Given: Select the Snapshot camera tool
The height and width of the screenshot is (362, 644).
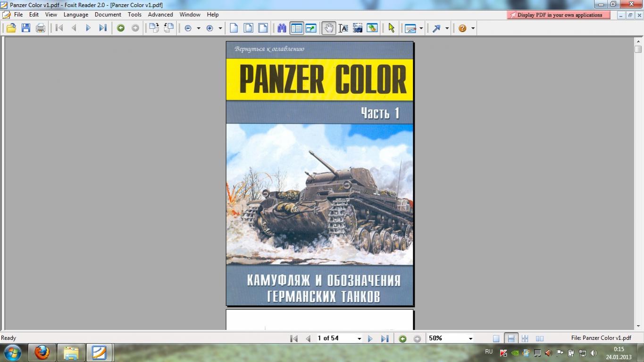Looking at the screenshot, I should coord(358,28).
